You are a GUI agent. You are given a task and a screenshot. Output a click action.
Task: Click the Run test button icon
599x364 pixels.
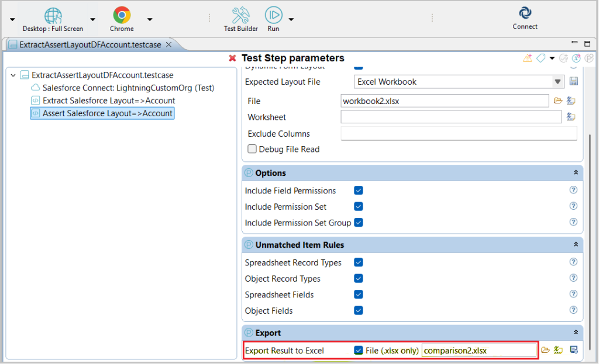[x=273, y=15]
